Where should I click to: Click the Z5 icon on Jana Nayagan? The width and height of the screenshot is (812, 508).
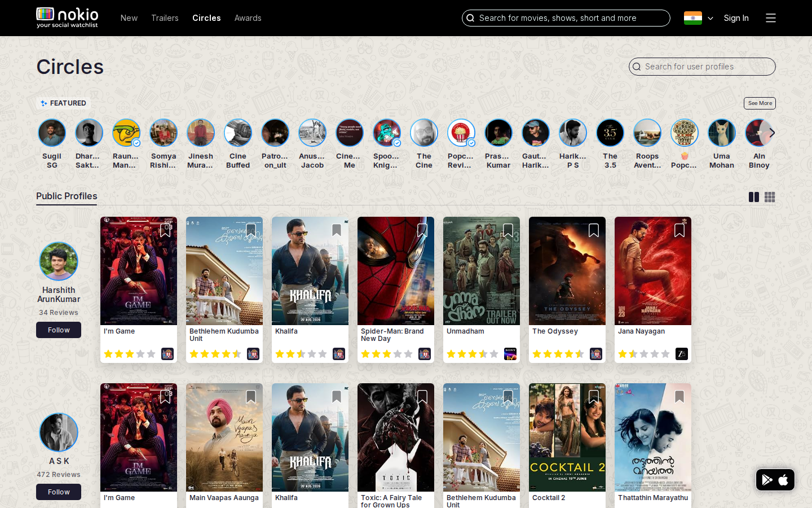pyautogui.click(x=682, y=354)
